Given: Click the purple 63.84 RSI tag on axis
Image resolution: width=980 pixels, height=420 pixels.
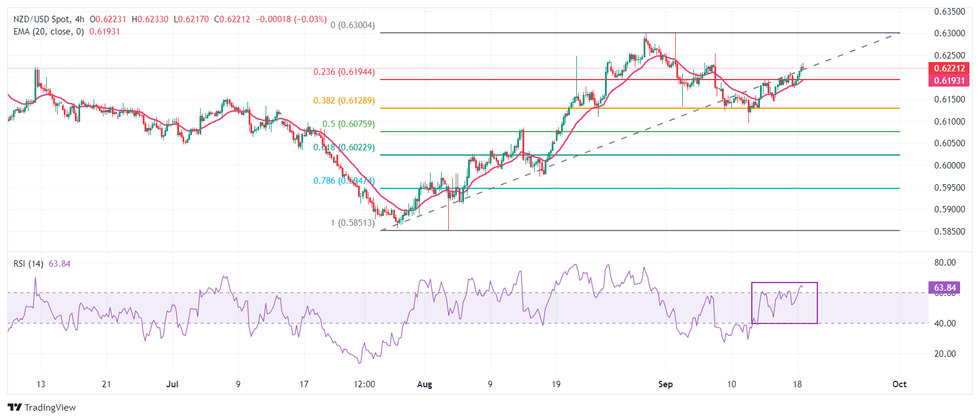Looking at the screenshot, I should (x=945, y=288).
